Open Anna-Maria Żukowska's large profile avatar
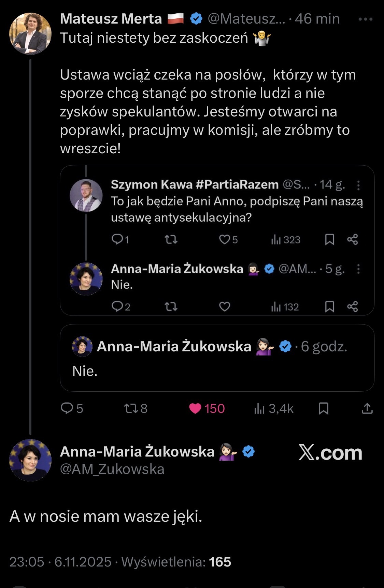 click(x=30, y=460)
